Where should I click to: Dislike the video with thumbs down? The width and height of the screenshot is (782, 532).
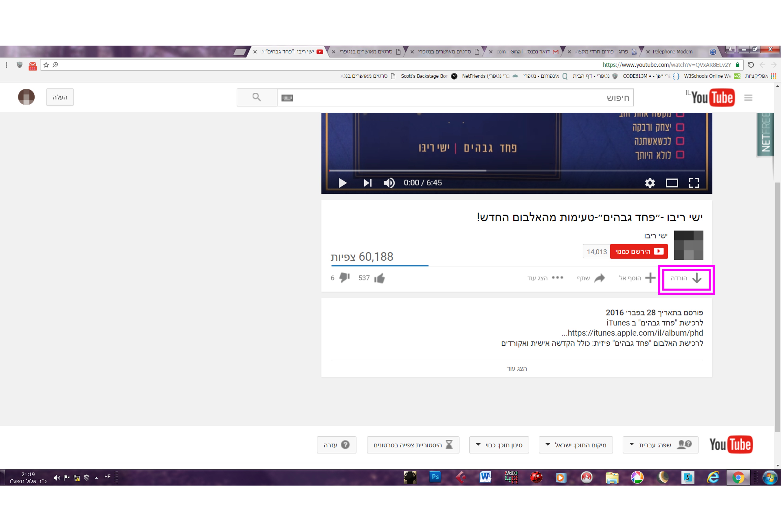(344, 278)
